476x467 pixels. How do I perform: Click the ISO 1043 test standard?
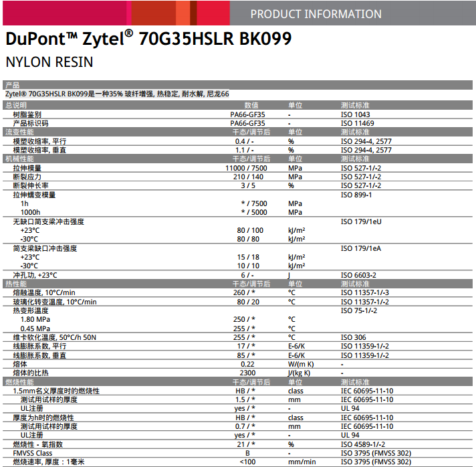click(355, 114)
